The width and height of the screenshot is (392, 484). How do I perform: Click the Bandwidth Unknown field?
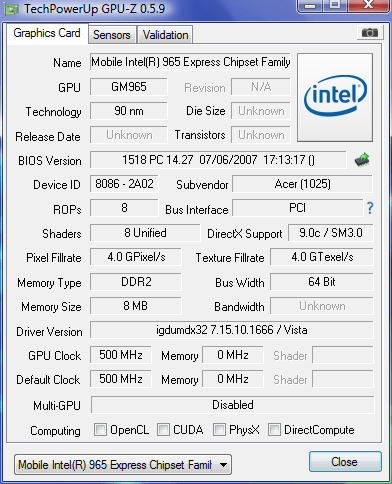[322, 306]
